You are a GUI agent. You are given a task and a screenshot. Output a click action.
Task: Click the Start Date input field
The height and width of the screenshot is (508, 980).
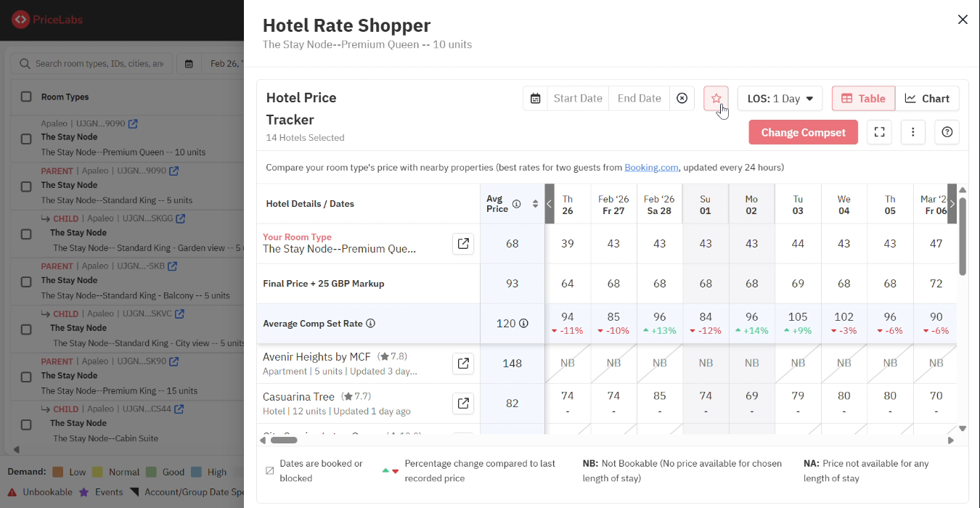coord(578,99)
